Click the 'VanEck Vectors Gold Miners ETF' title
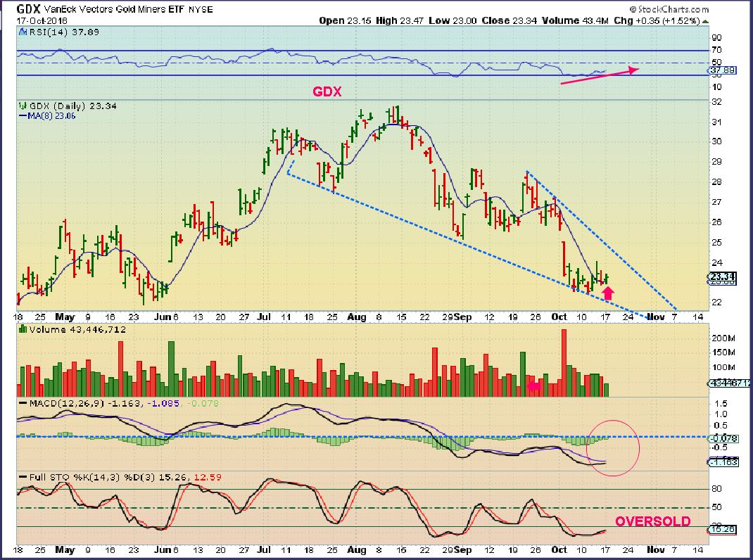Image resolution: width=753 pixels, height=560 pixels. point(114,9)
